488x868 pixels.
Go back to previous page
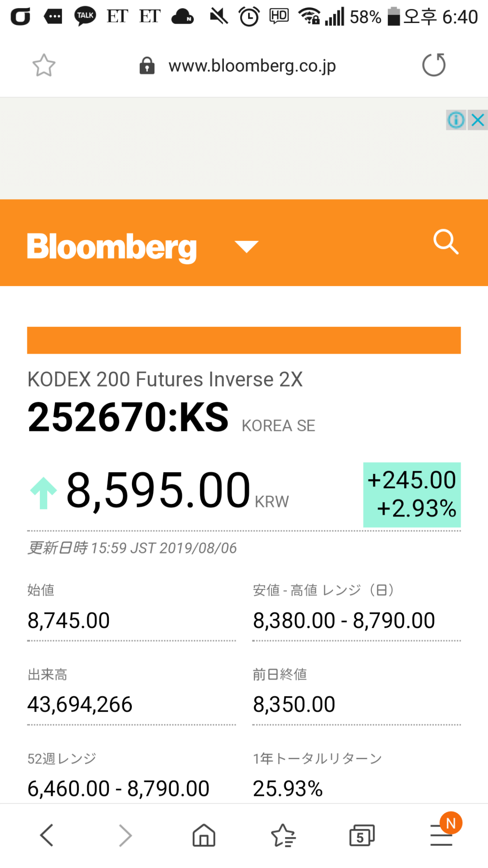(x=47, y=835)
